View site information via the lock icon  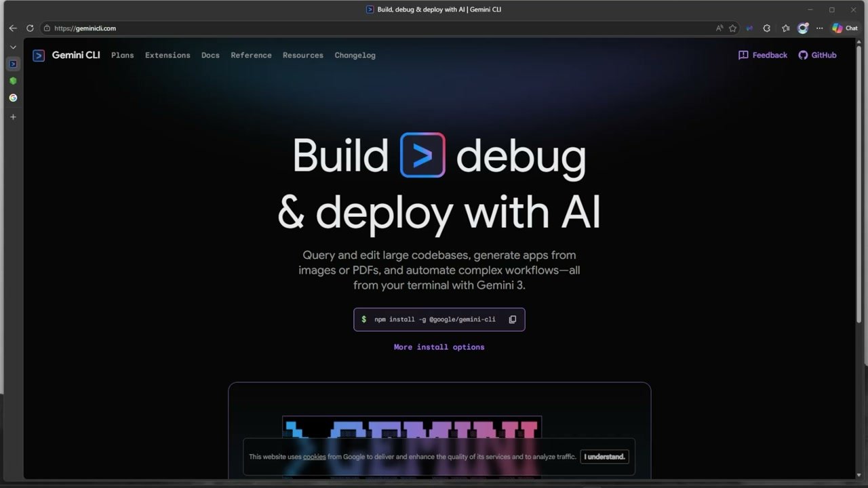point(47,28)
